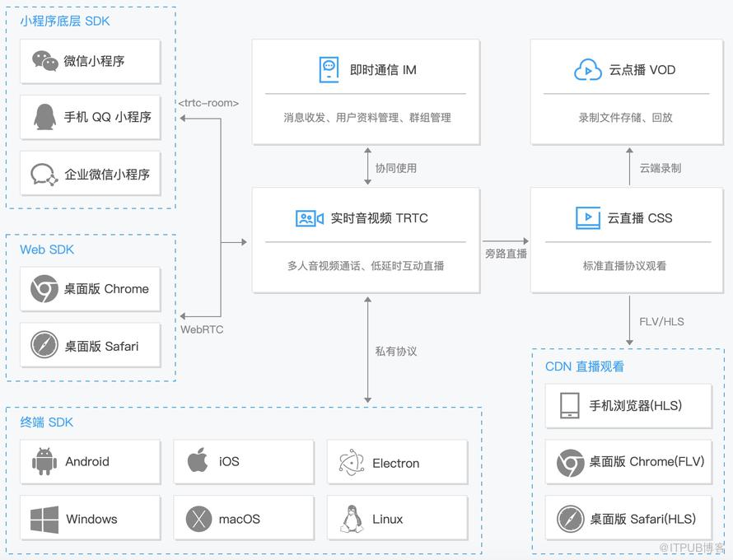Click the WeCom mini program icon
Screen dimensions: 733x560
pyautogui.click(x=44, y=175)
